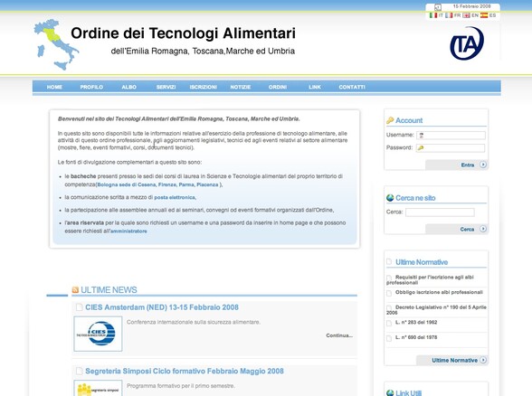532x396 pixels.
Task: Follow the Parma link
Action: click(186, 184)
